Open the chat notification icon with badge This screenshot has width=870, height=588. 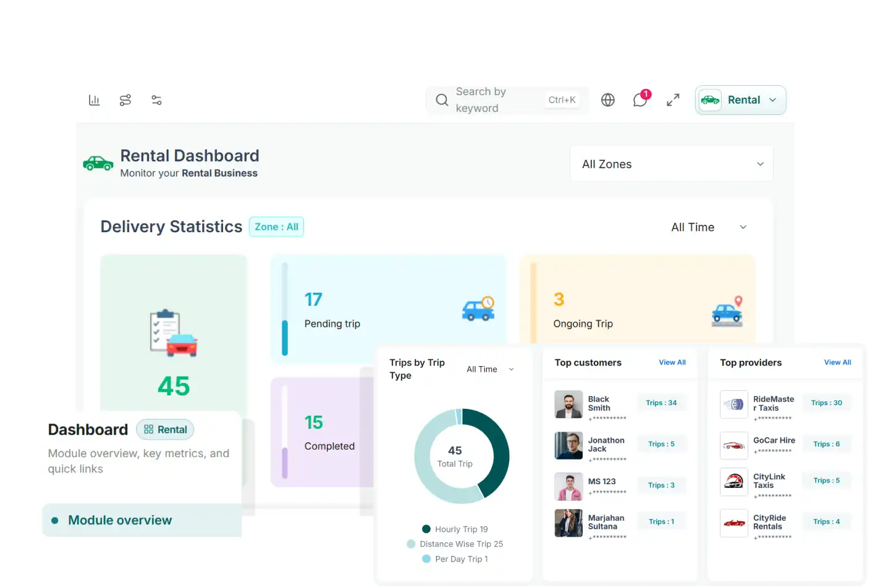click(641, 99)
